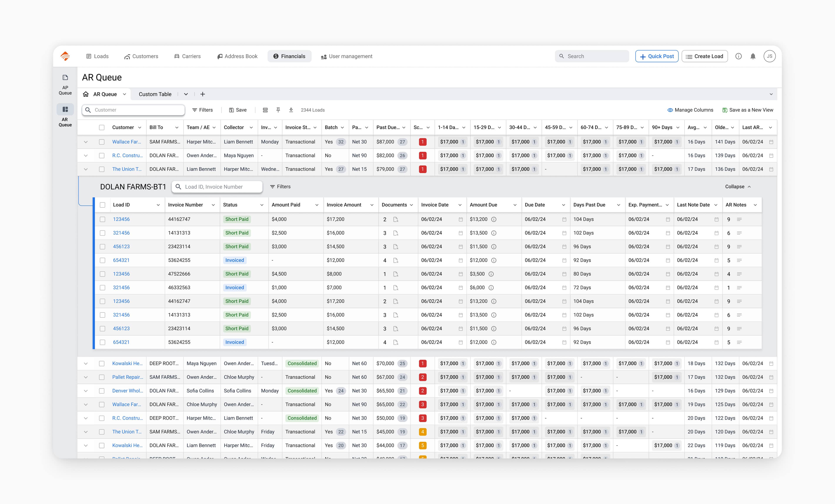Go to Carriers in top navigation
This screenshot has height=504, width=835.
pos(187,56)
